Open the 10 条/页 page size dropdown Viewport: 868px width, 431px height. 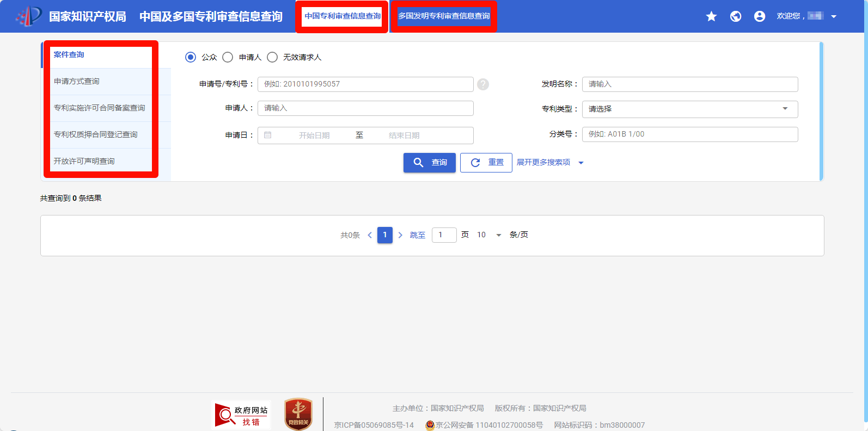489,235
